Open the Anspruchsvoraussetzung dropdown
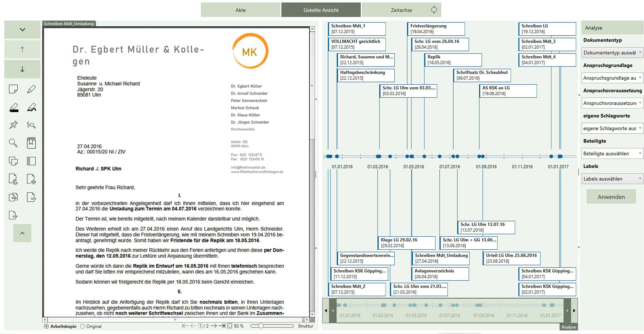This screenshot has height=334, width=644. click(x=612, y=103)
